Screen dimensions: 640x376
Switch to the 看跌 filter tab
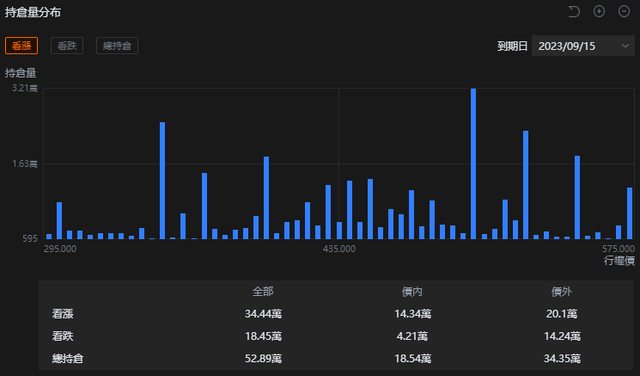point(67,45)
